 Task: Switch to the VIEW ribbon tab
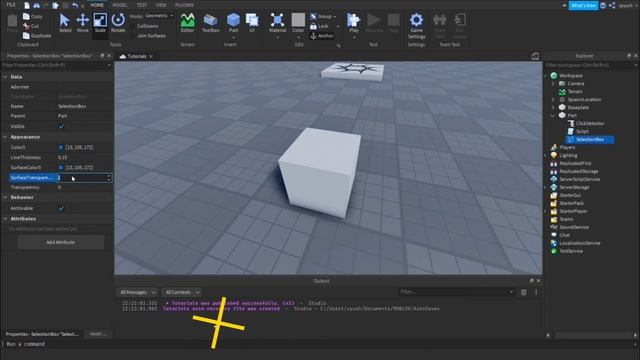[x=161, y=5]
